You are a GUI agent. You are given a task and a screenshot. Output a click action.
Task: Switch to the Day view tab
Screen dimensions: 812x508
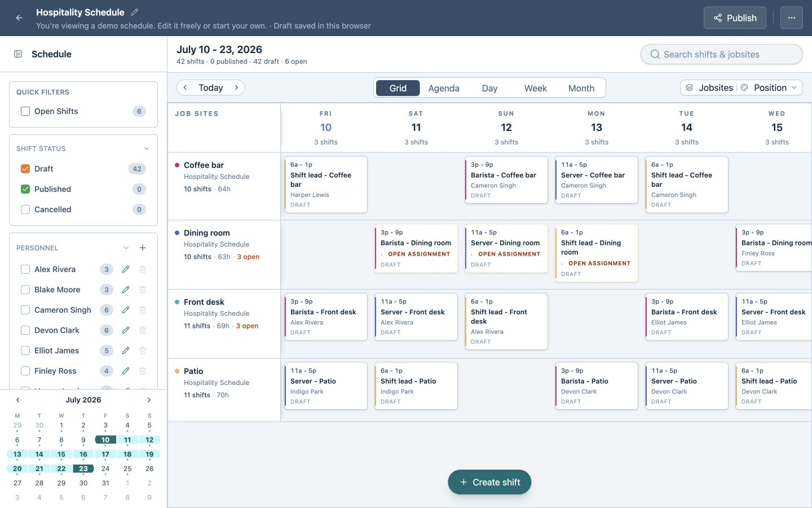(x=489, y=88)
